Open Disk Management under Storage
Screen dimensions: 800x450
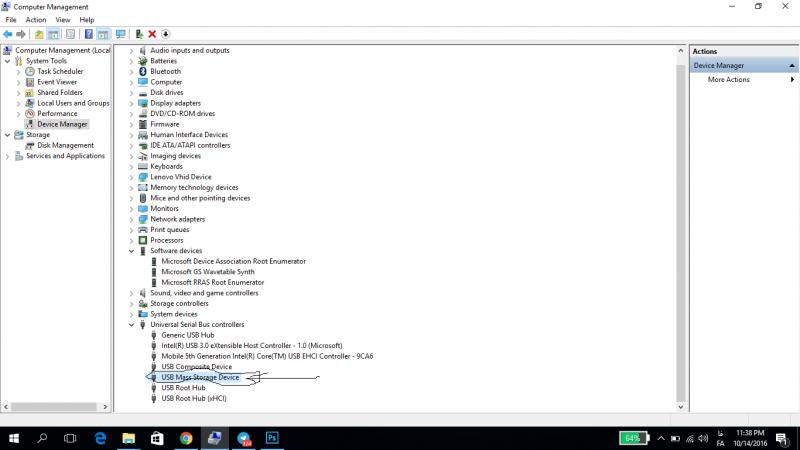point(65,145)
